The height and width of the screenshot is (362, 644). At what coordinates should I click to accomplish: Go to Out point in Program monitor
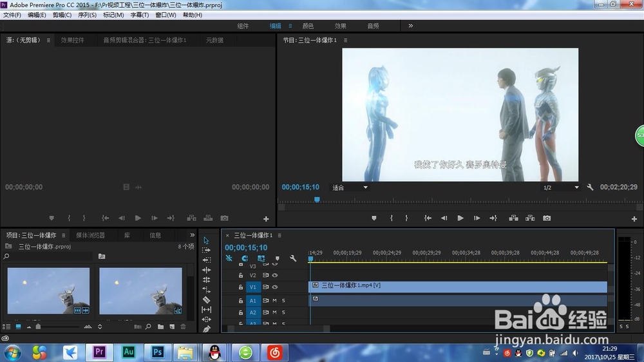493,218
